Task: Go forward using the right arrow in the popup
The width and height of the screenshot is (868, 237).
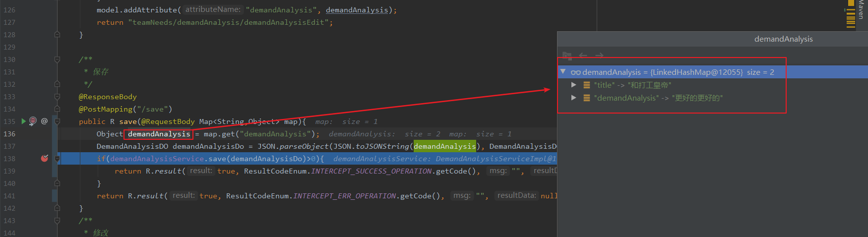Action: click(x=599, y=56)
